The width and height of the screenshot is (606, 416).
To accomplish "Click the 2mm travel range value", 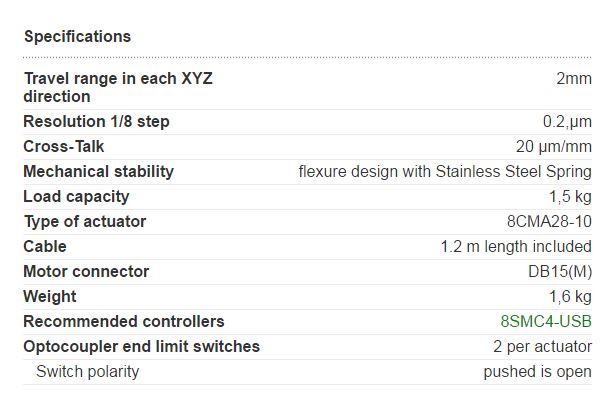I will pyautogui.click(x=574, y=78).
